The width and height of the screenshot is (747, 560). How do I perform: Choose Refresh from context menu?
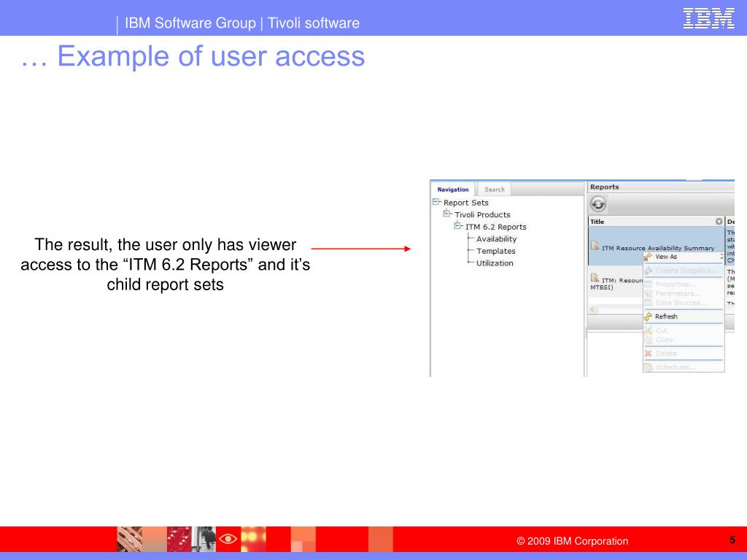click(x=684, y=316)
